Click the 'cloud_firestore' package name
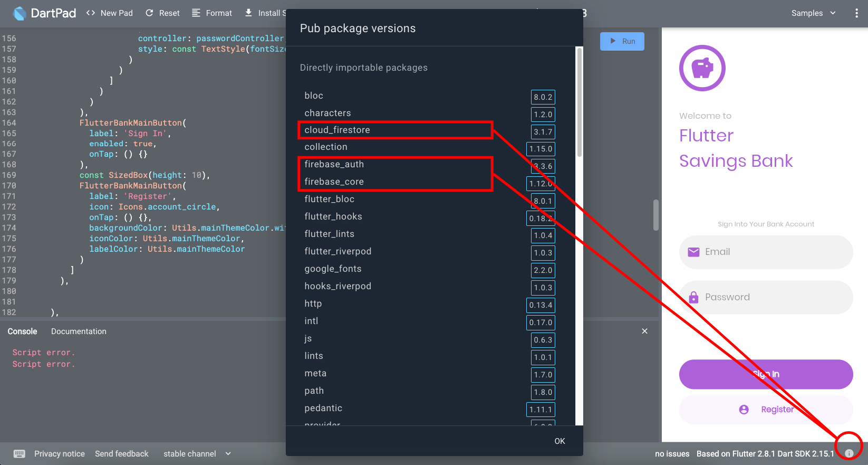 tap(337, 130)
